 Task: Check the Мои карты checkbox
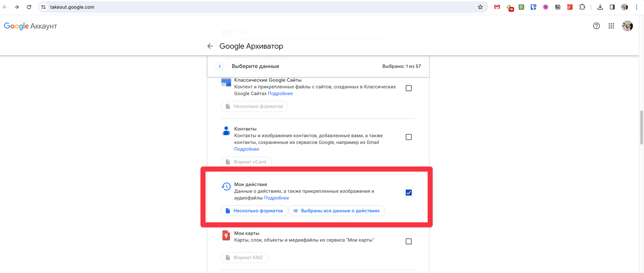(409, 241)
